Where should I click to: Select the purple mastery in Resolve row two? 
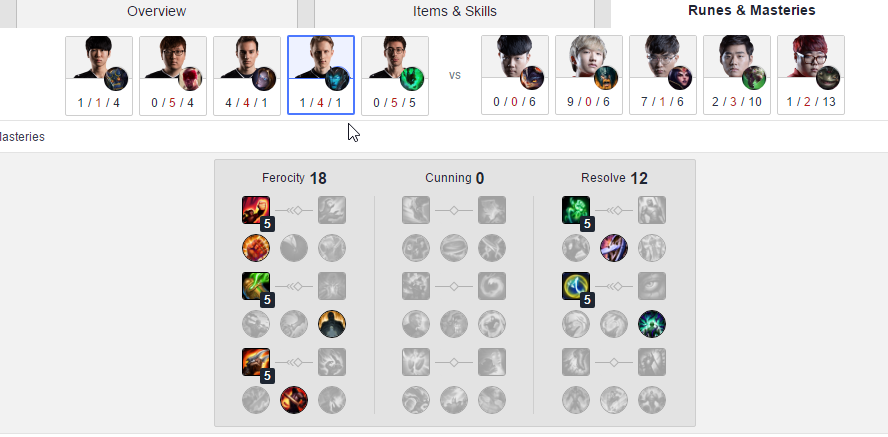614,248
